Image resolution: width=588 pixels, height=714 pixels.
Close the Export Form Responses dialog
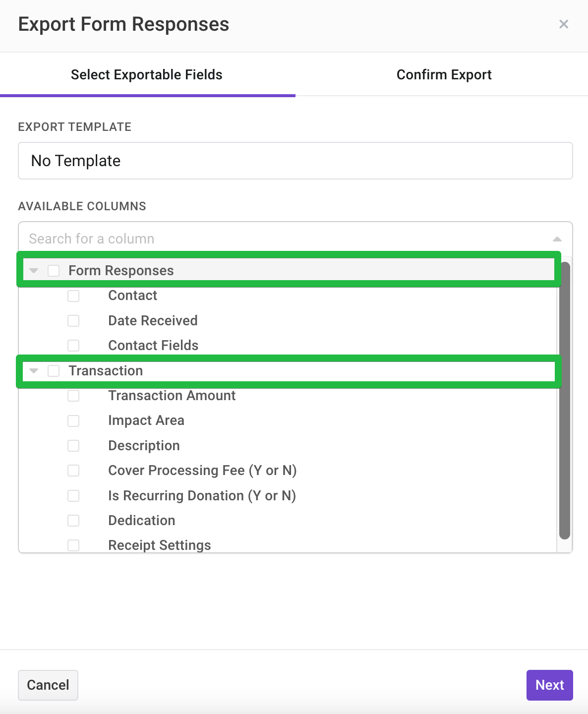(564, 24)
